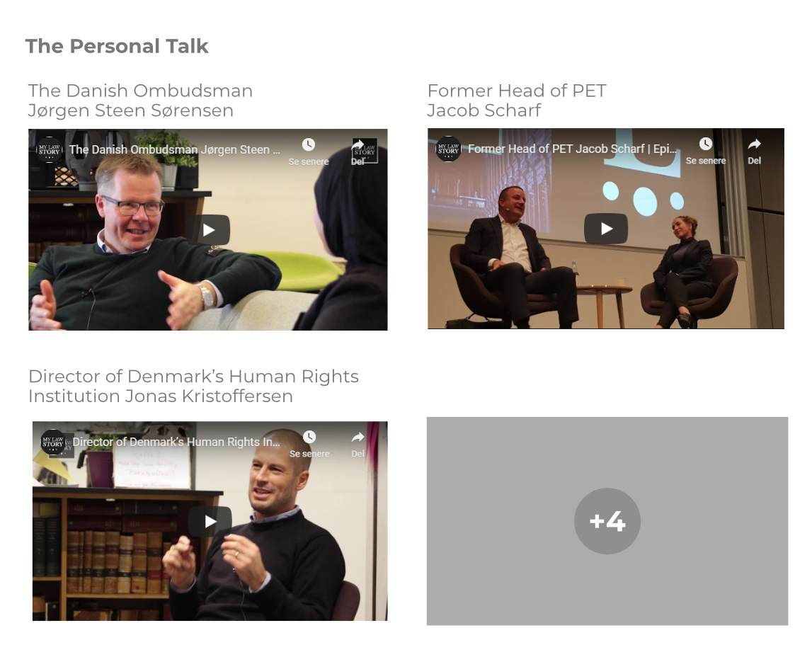Expand the +4 more videos tile
812x669 pixels.
(607, 521)
